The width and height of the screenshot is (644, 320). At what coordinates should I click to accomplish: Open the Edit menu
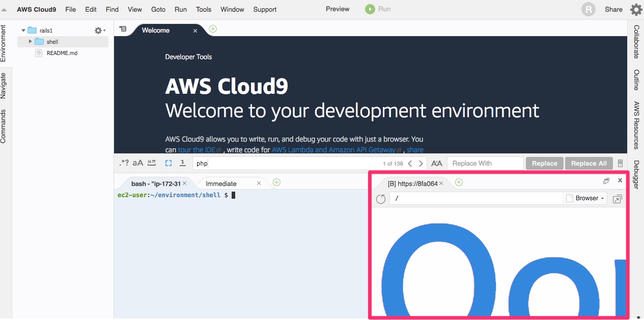click(x=91, y=9)
